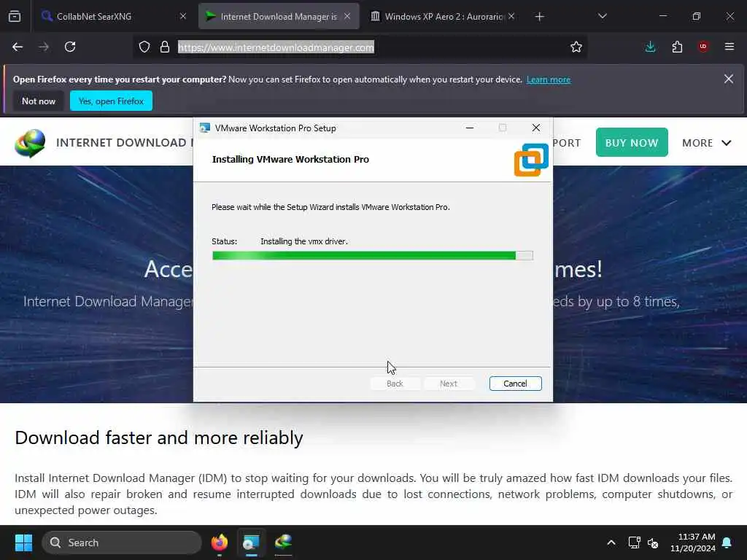Open the tracking protection shield icon
Screen dimensions: 747x560
(144, 47)
